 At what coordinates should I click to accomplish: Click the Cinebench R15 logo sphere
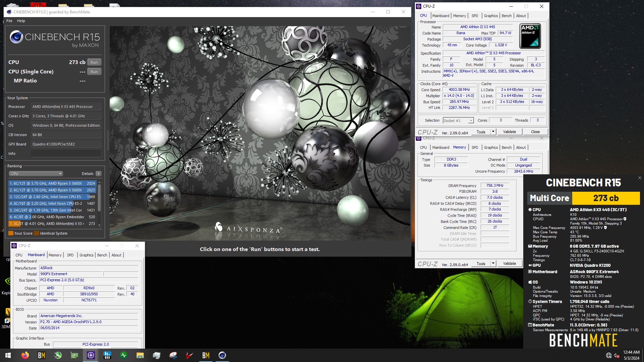(x=16, y=37)
